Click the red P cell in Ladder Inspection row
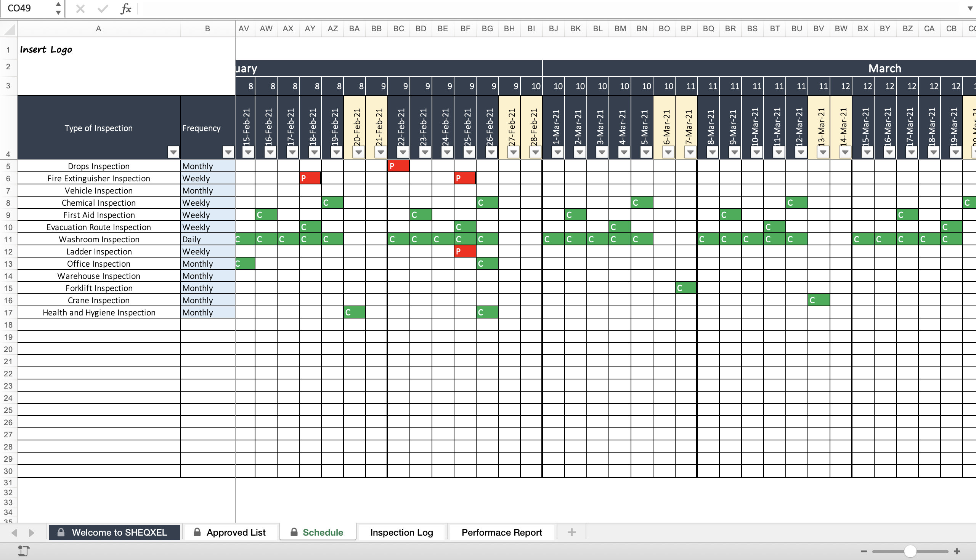976x560 pixels. pyautogui.click(x=465, y=251)
